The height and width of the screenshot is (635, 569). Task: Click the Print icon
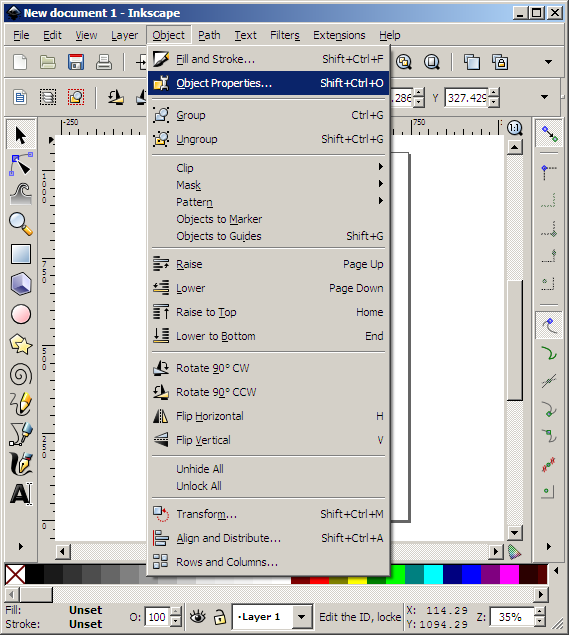tap(104, 62)
